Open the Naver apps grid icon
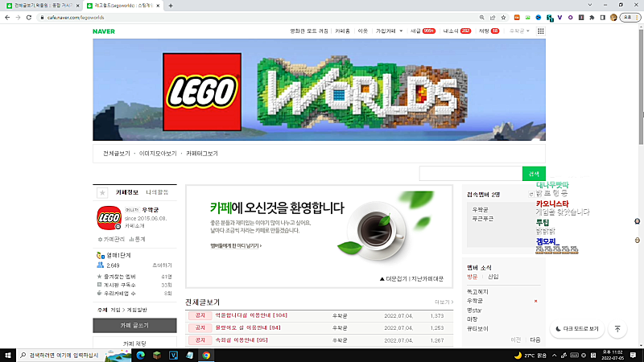 click(x=540, y=31)
